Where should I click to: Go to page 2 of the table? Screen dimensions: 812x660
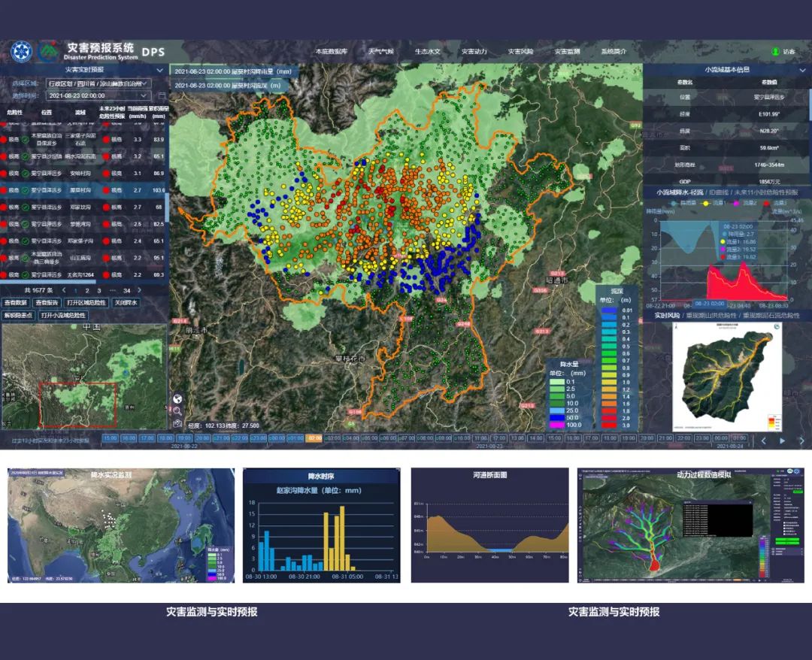tap(87, 290)
